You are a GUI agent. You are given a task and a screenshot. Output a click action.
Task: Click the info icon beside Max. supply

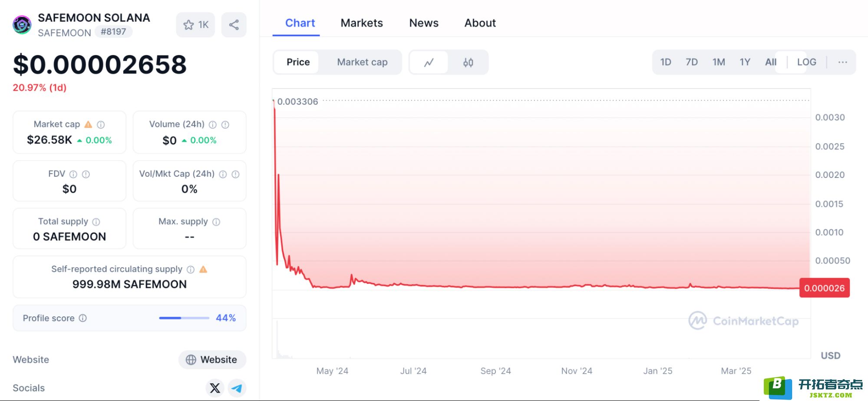(216, 222)
